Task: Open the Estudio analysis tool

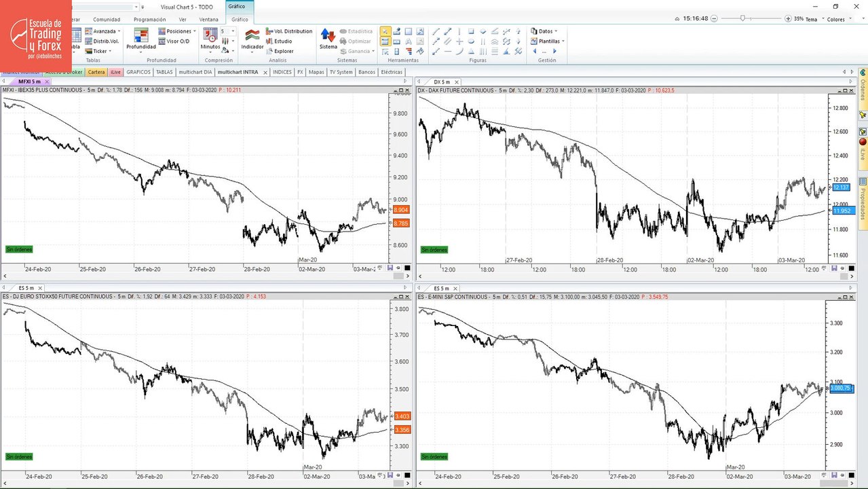Action: pyautogui.click(x=279, y=41)
